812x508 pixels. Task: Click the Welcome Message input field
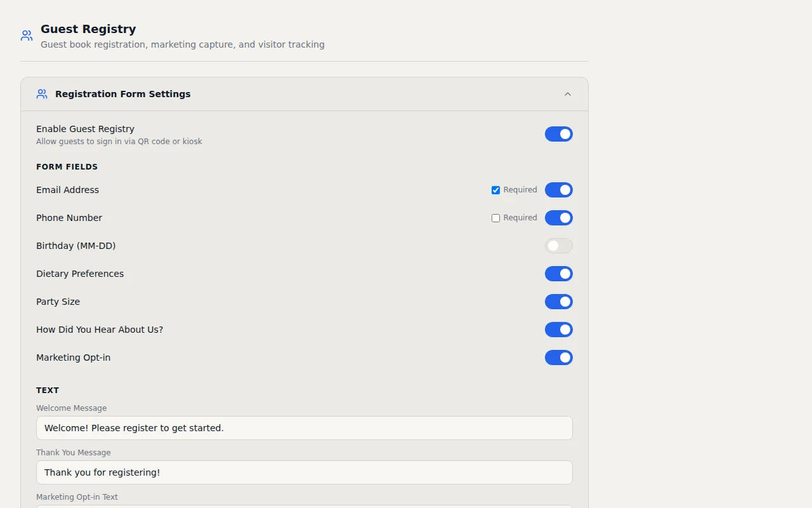304,428
